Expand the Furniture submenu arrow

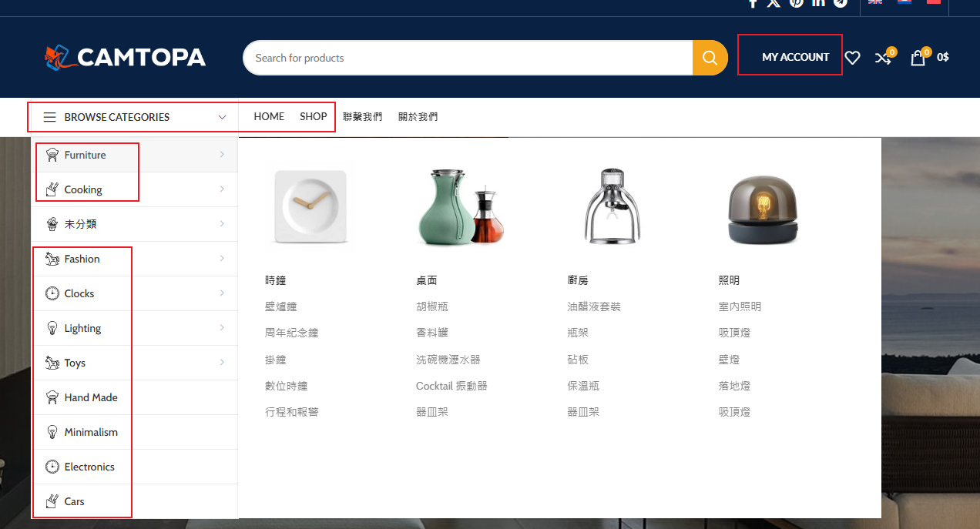coord(222,155)
